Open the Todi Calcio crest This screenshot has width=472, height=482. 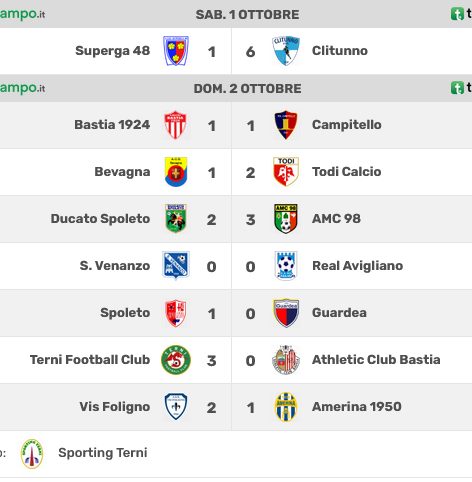coord(286,172)
